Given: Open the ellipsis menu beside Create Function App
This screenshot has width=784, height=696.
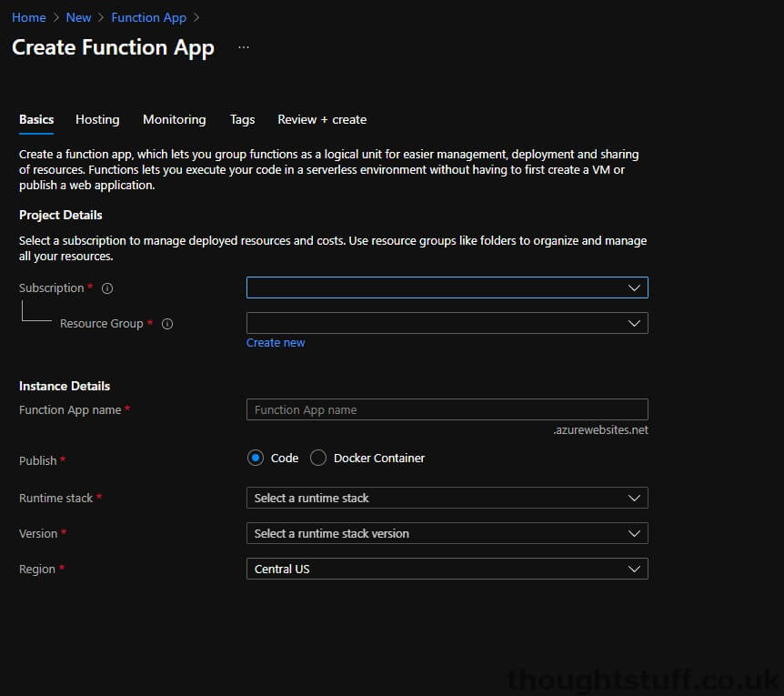Looking at the screenshot, I should [244, 47].
